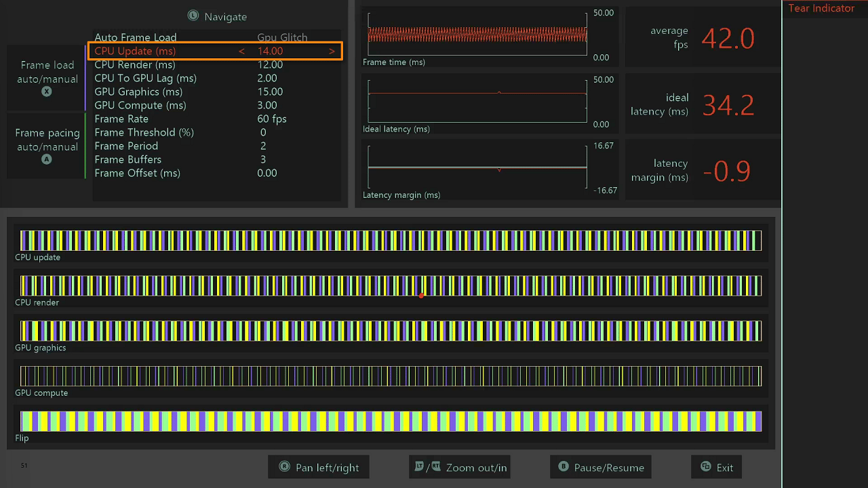Click the Pause/Resume button label
The height and width of the screenshot is (488, 868).
(x=609, y=468)
